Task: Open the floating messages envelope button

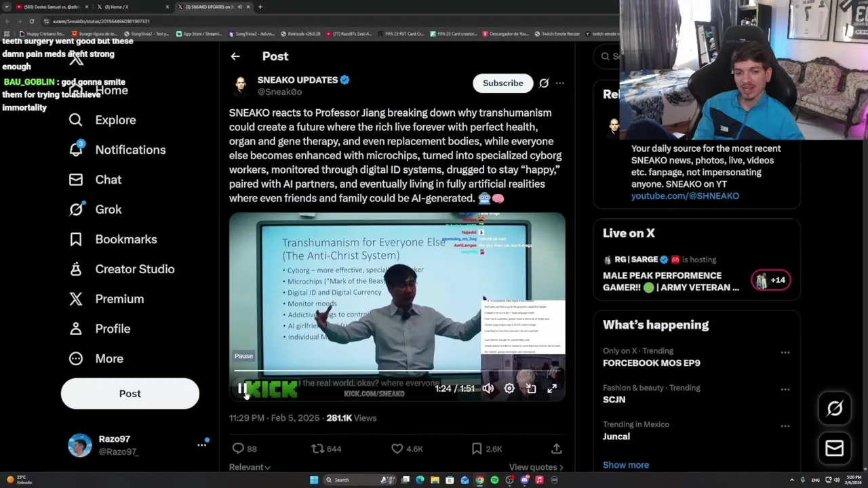Action: [x=834, y=448]
